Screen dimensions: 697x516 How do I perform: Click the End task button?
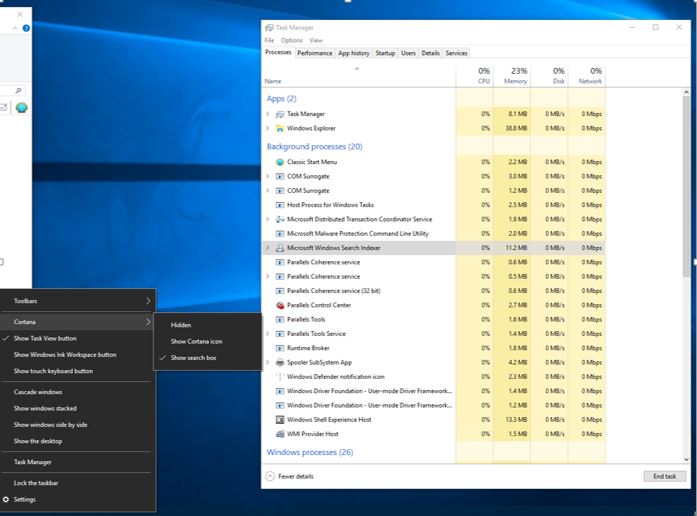pos(665,476)
